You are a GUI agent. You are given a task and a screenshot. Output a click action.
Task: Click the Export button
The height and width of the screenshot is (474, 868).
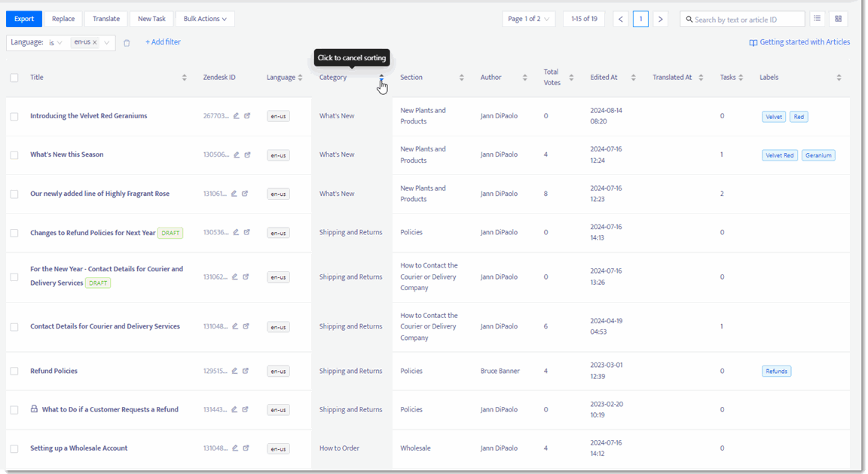24,19
